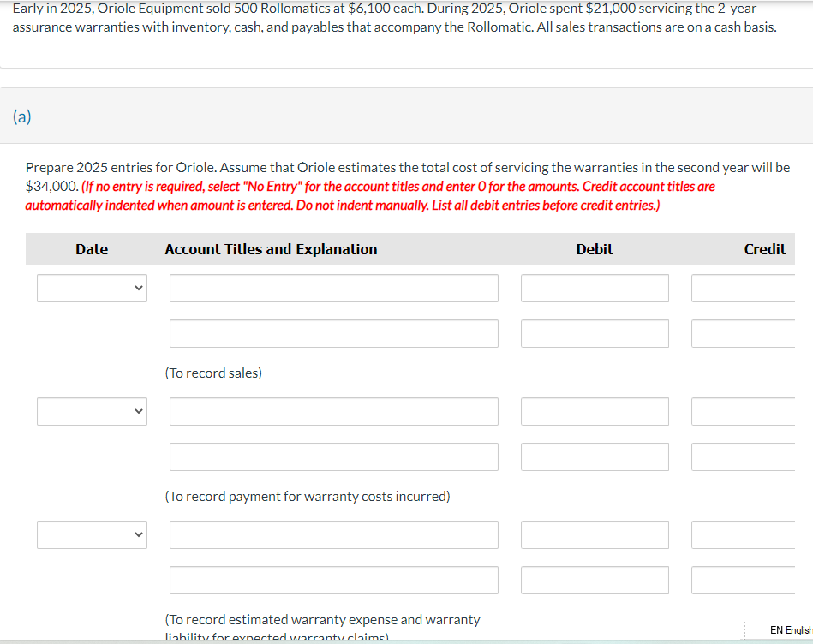Click the '(To record sales)' explanation text
The height and width of the screenshot is (644, 813).
pos(213,373)
